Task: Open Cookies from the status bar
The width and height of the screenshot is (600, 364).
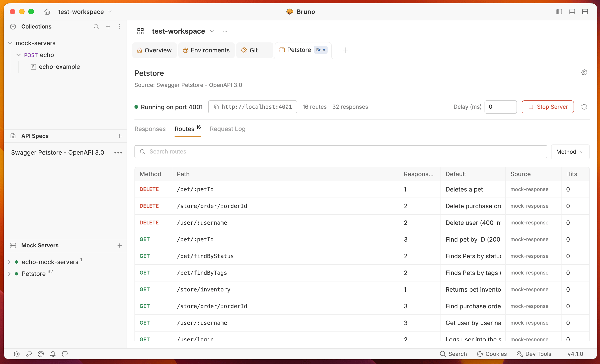Action: click(x=492, y=354)
